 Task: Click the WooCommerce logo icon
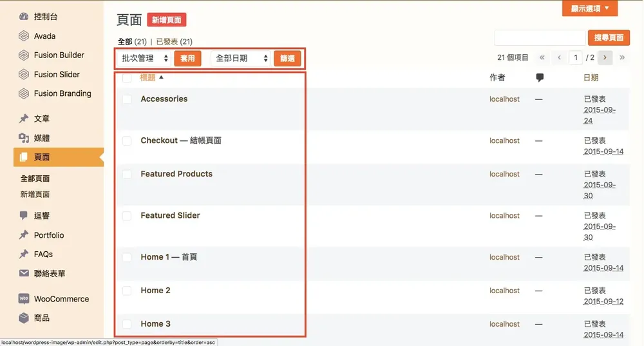pos(24,299)
